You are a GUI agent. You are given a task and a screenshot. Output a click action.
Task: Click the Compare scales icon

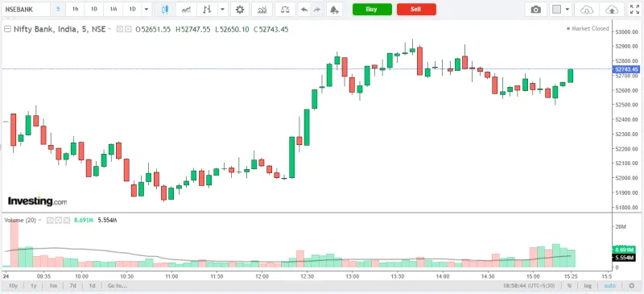285,9
